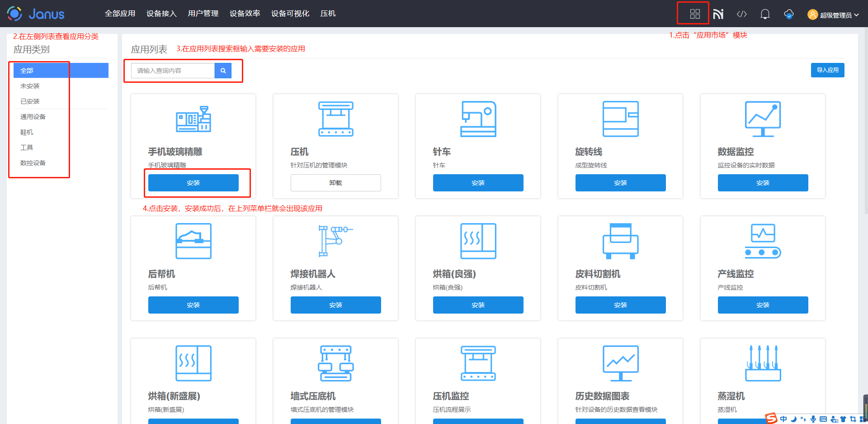
Task: Click the 产线监控 conveyor icon
Action: pos(763,241)
